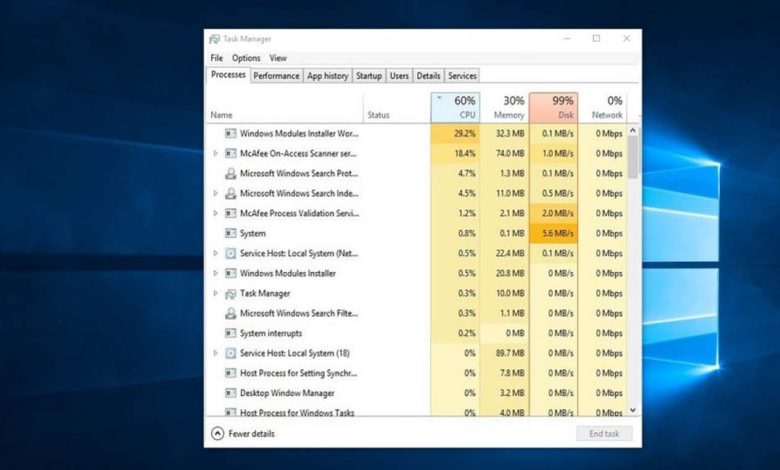The image size is (780, 470).
Task: Click the Microsoft Windows Search Protocol icon
Action: [x=230, y=173]
